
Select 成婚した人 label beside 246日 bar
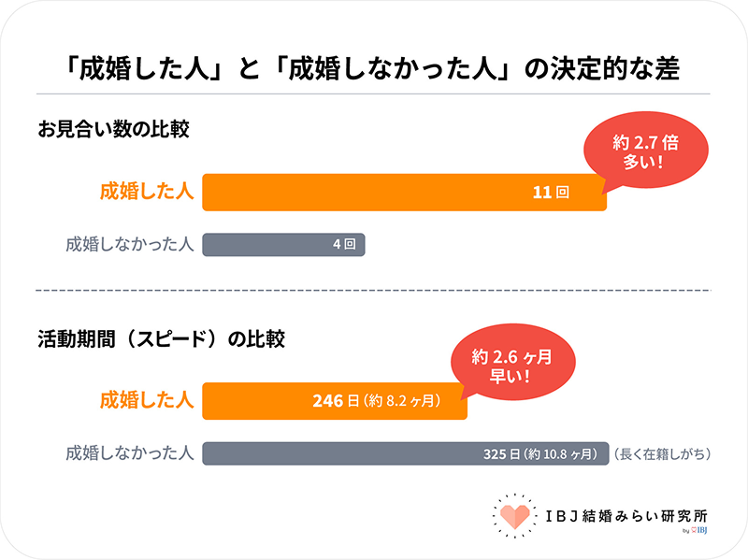[x=146, y=401]
